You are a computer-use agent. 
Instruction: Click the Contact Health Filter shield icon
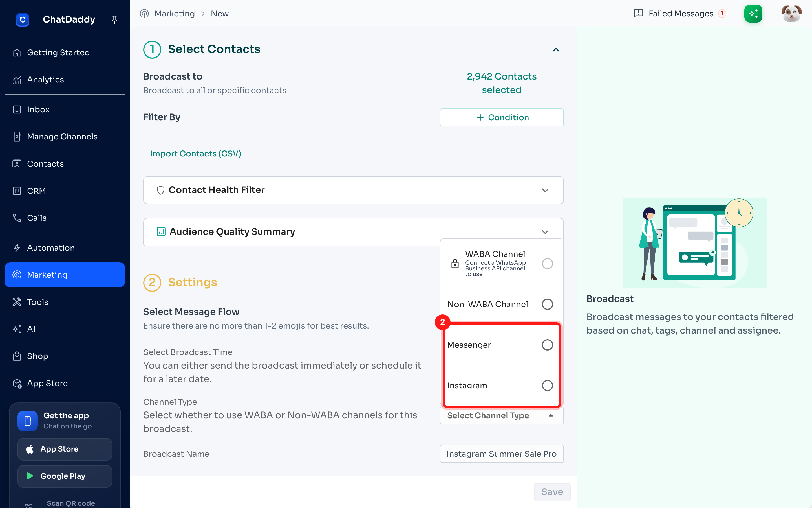161,190
